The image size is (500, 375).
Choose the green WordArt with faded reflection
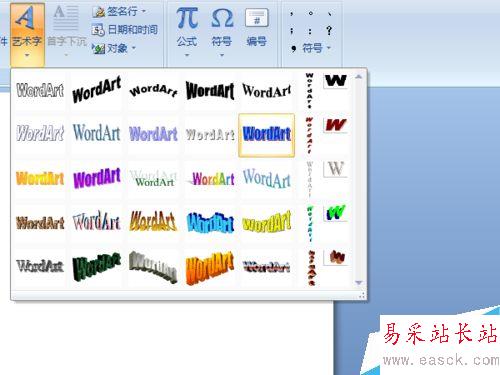[153, 179]
